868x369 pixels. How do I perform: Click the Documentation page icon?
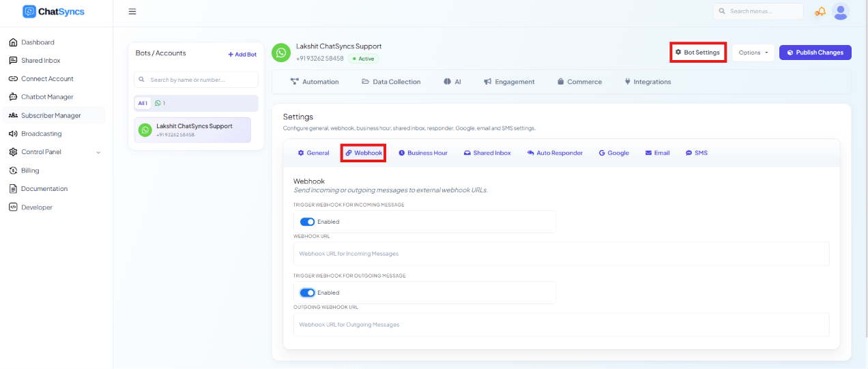pos(13,189)
